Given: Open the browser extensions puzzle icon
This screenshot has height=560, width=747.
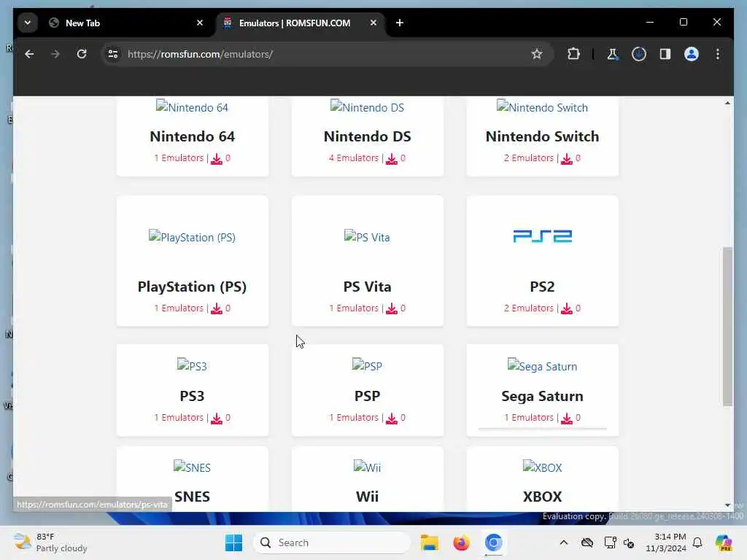Looking at the screenshot, I should [x=573, y=54].
